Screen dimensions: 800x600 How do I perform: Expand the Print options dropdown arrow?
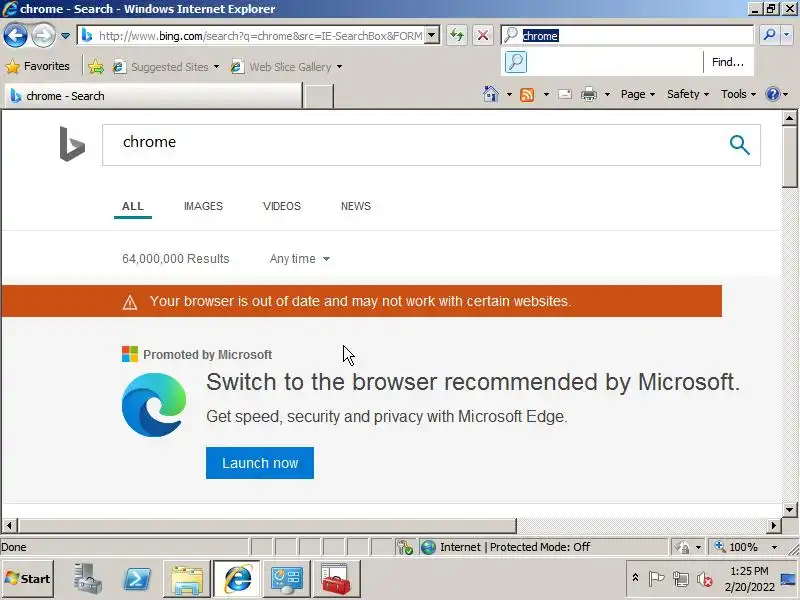click(x=607, y=94)
